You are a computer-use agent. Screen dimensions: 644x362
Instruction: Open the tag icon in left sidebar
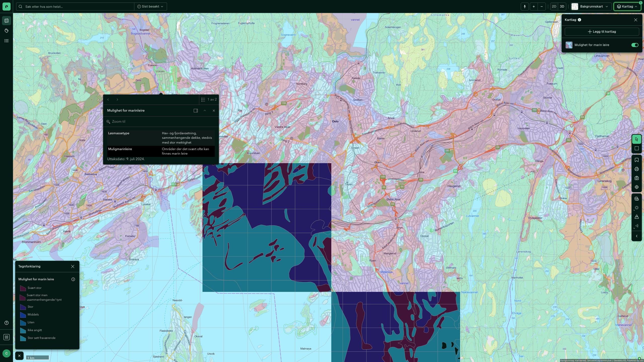point(7,31)
